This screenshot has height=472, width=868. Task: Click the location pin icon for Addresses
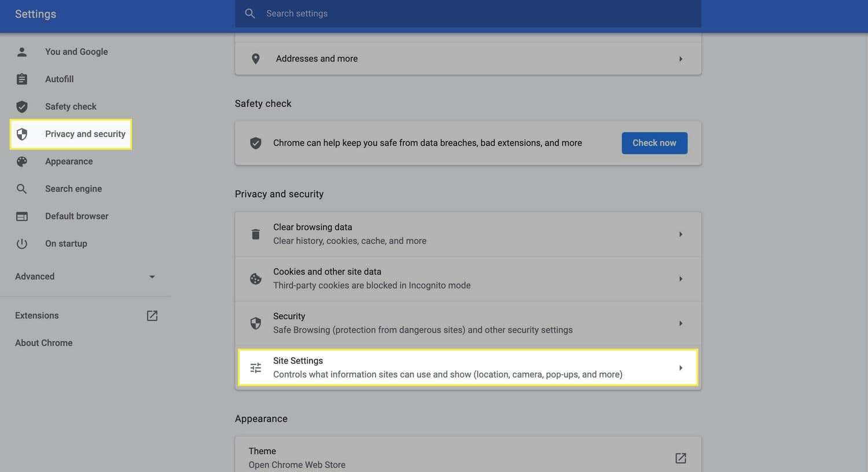(256, 59)
